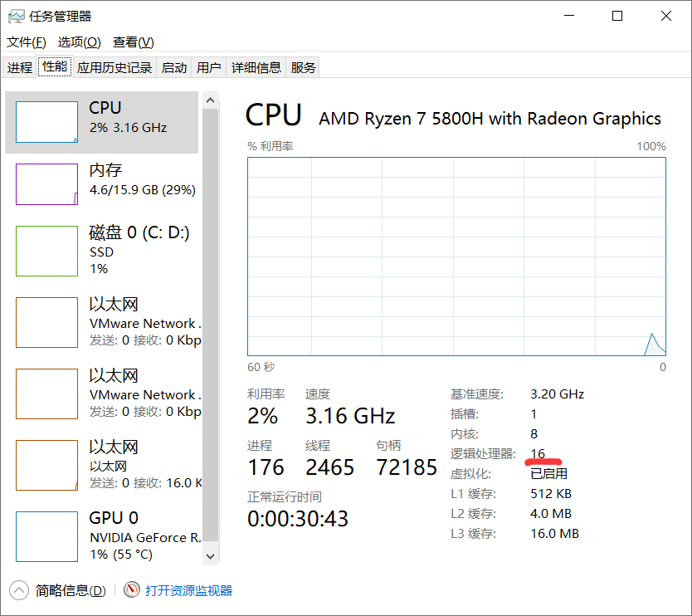
Task: Open the 查看(V) menu
Action: pos(133,42)
